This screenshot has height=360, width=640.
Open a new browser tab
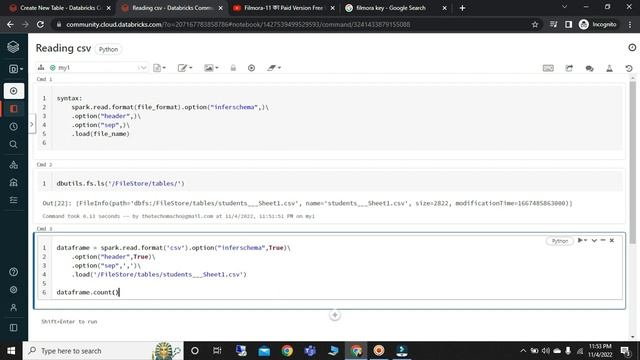point(462,8)
